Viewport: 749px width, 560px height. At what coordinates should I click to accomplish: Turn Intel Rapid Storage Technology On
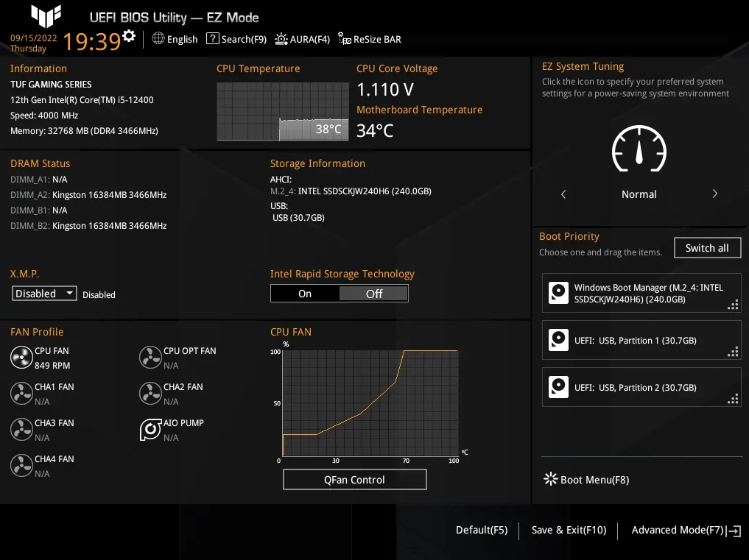click(305, 294)
